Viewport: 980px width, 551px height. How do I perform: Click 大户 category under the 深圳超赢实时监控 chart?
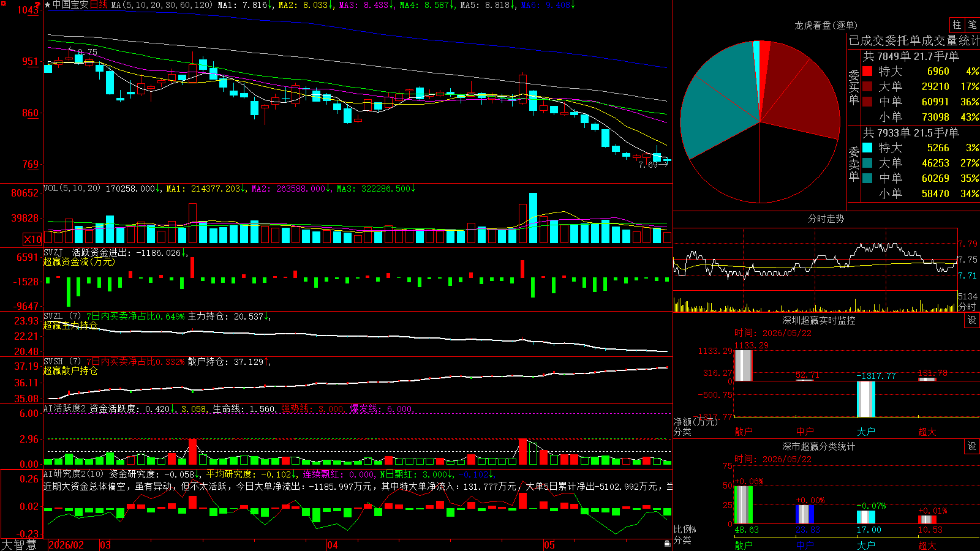pyautogui.click(x=866, y=432)
